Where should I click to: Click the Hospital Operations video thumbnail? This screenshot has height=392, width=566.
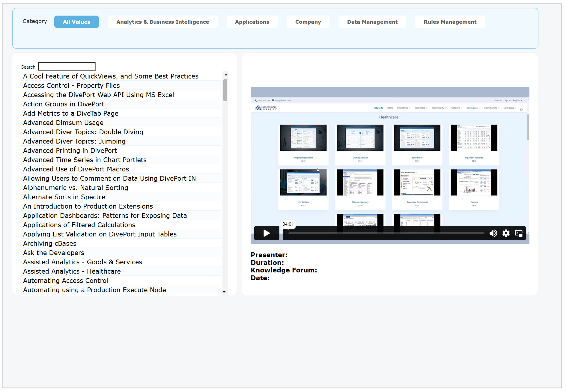pyautogui.click(x=303, y=138)
